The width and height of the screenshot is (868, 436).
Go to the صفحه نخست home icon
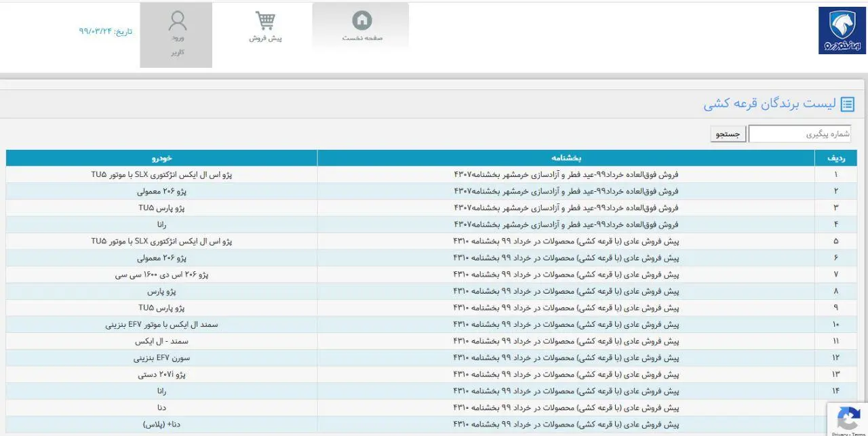(x=362, y=20)
